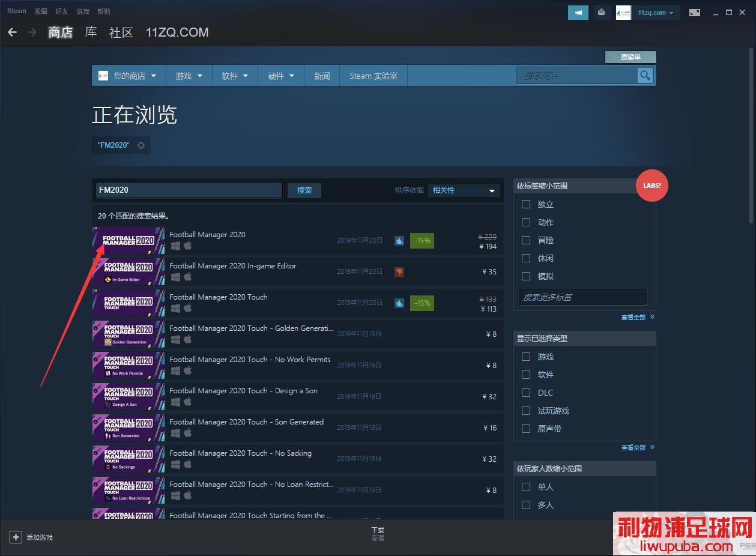Click the page's vertical scrollbar

tap(751, 135)
